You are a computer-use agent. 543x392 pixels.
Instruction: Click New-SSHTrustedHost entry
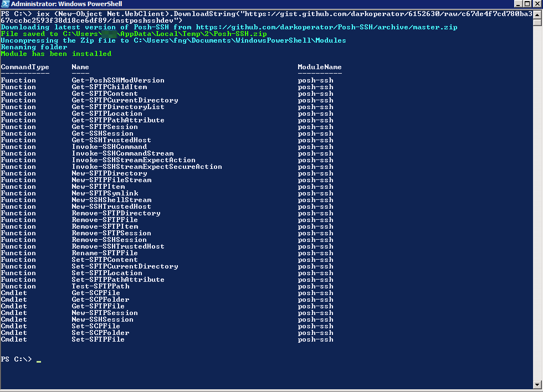click(111, 207)
